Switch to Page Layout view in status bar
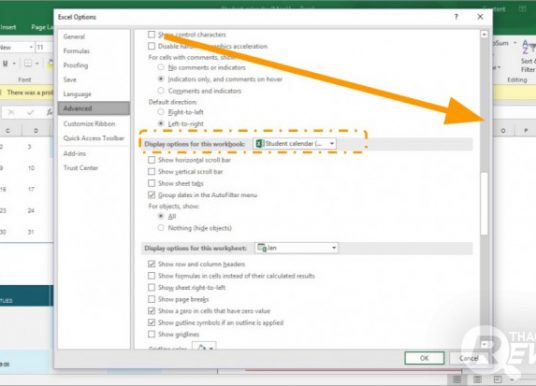This screenshot has height=386, width=536. [477, 379]
